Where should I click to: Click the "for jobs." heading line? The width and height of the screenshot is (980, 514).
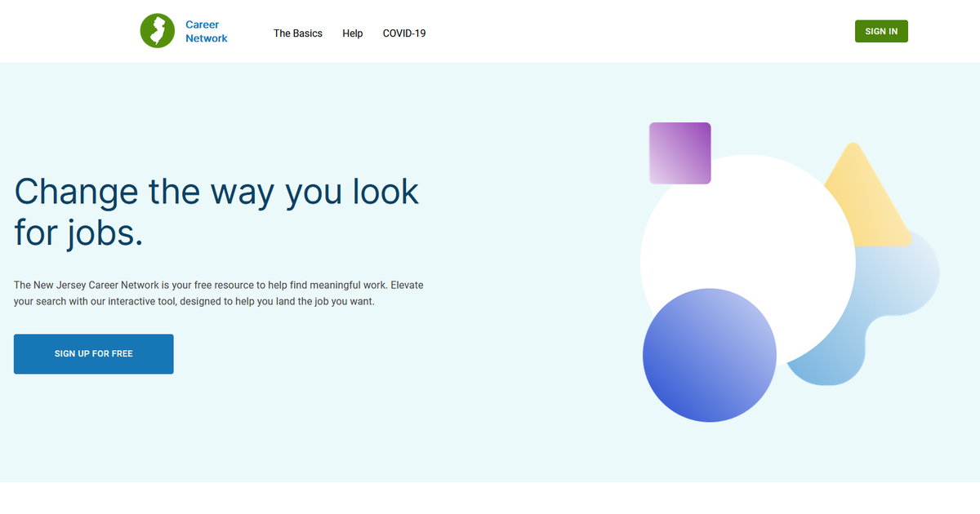[78, 233]
